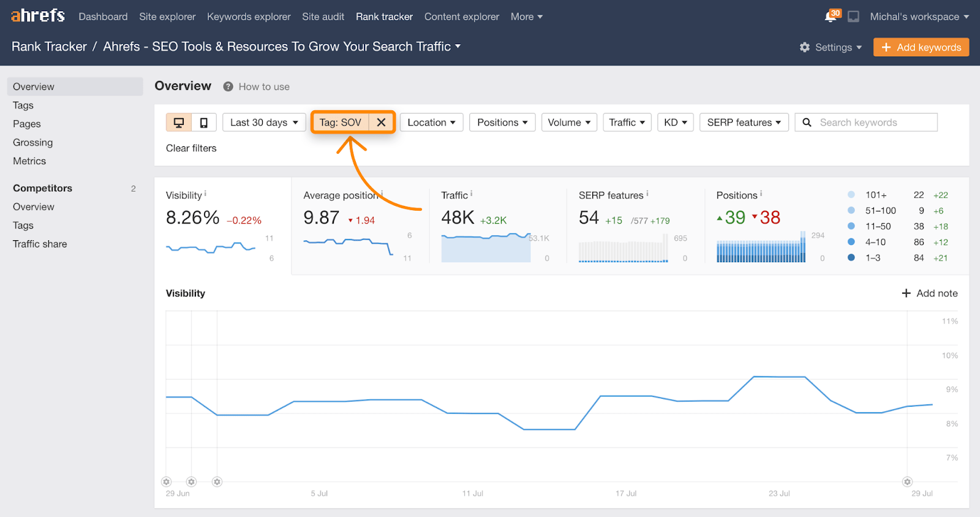Image resolution: width=980 pixels, height=517 pixels.
Task: Click the chat messages icon in header
Action: tap(853, 17)
